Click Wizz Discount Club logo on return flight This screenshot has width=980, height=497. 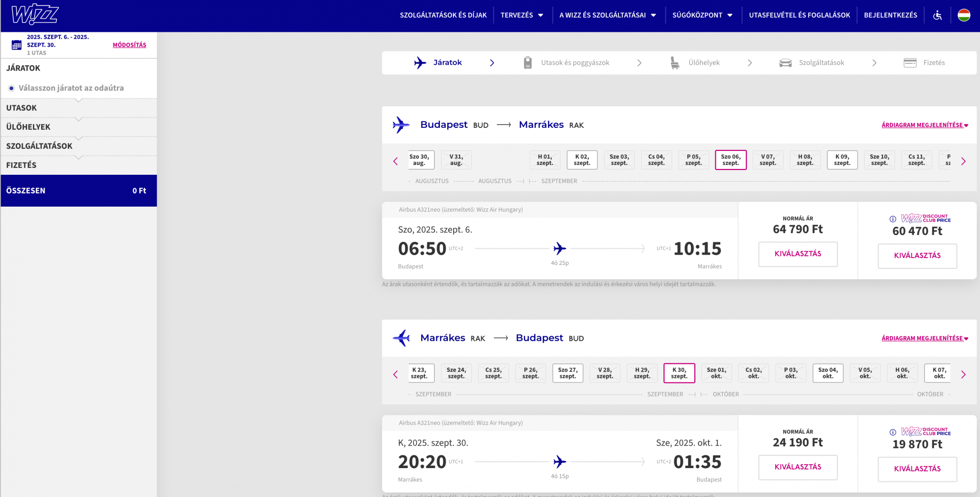click(926, 431)
